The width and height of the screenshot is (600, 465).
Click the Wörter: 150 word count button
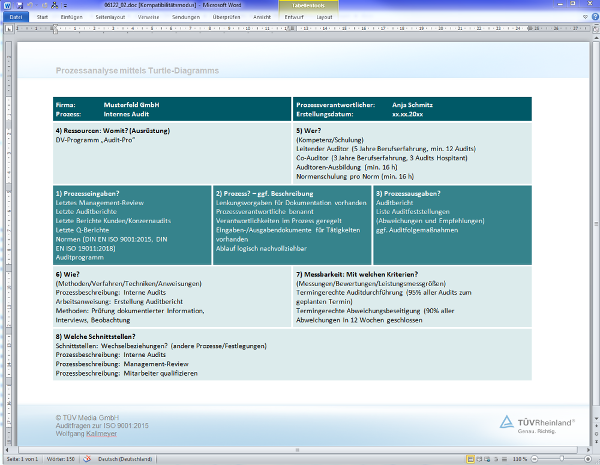pyautogui.click(x=59, y=458)
